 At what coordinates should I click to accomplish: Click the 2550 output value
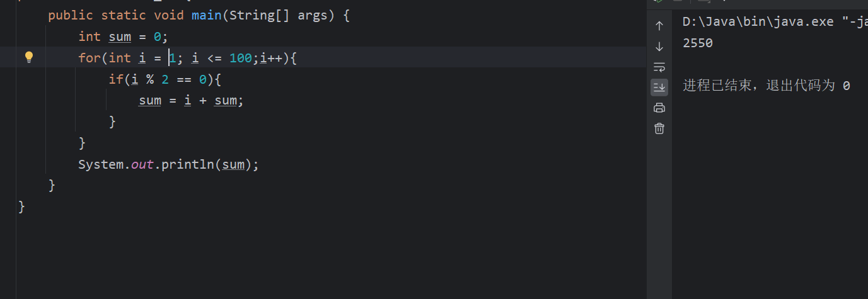click(x=698, y=43)
